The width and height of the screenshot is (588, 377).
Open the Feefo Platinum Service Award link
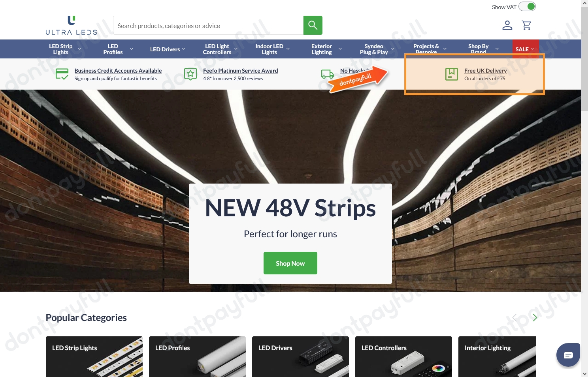coord(240,71)
